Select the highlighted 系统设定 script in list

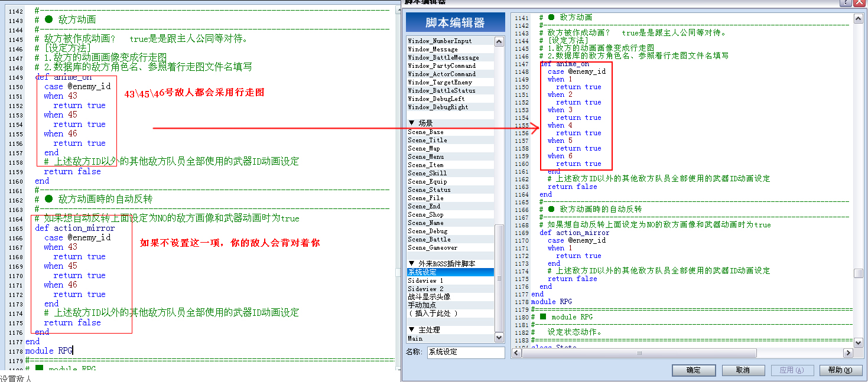click(450, 272)
